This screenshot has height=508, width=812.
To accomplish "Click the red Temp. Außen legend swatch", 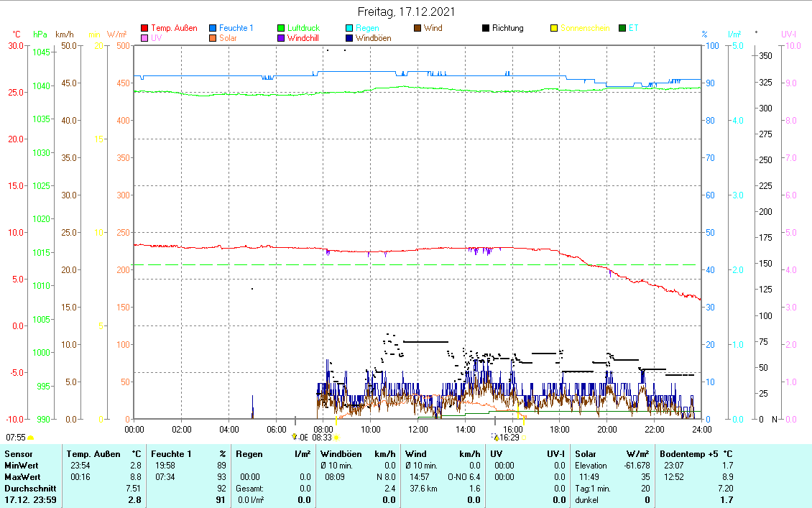I will tap(144, 29).
